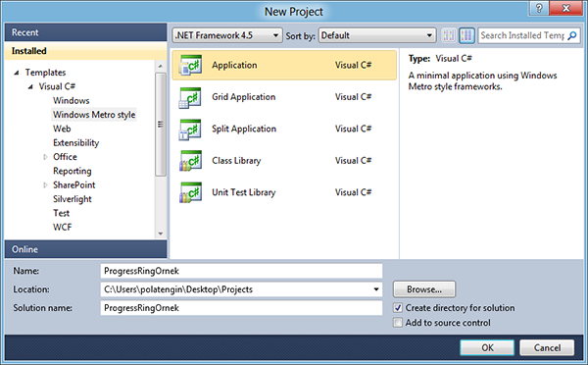The image size is (588, 365).
Task: Click the Name input field
Action: point(241,271)
